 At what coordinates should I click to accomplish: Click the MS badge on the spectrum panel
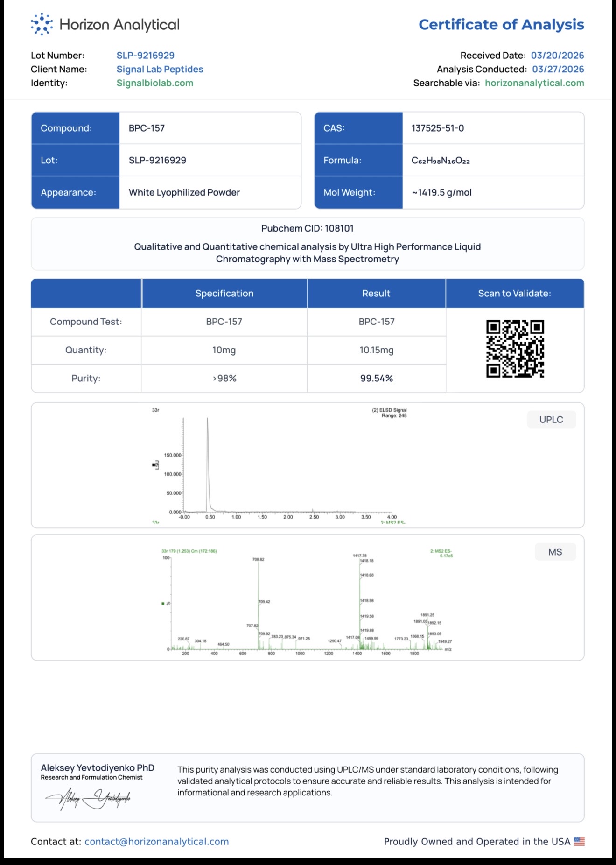coord(555,552)
